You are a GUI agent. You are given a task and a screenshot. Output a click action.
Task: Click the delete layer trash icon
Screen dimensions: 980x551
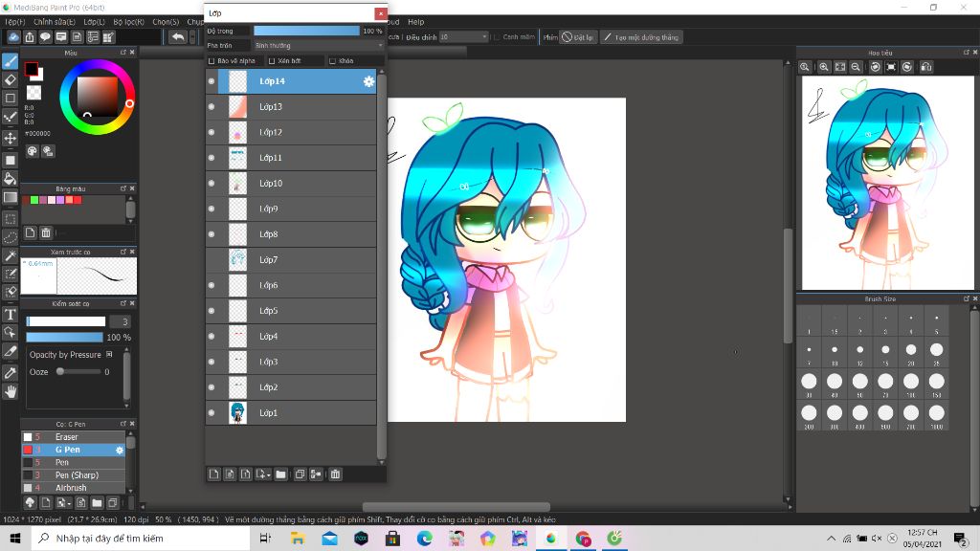(x=336, y=474)
